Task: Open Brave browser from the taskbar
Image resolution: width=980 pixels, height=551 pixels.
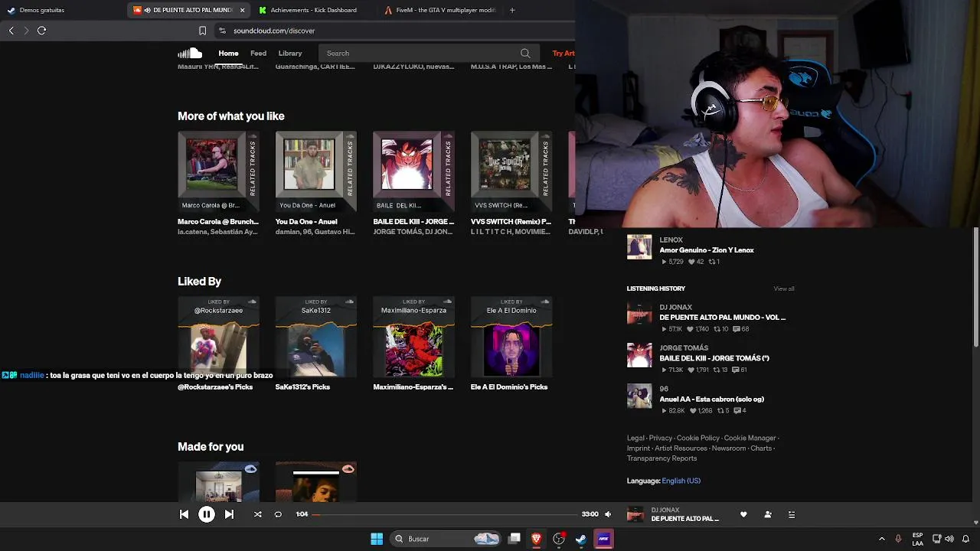Action: click(537, 539)
